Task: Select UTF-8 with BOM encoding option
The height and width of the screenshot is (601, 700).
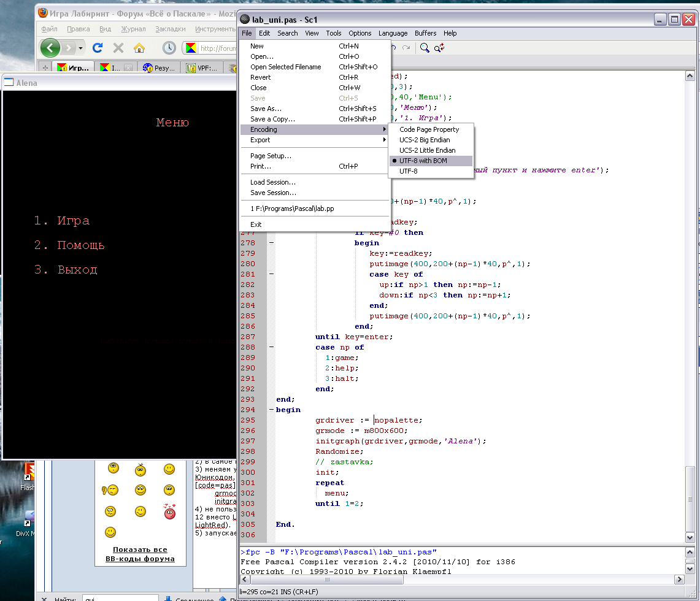Action: [x=423, y=161]
